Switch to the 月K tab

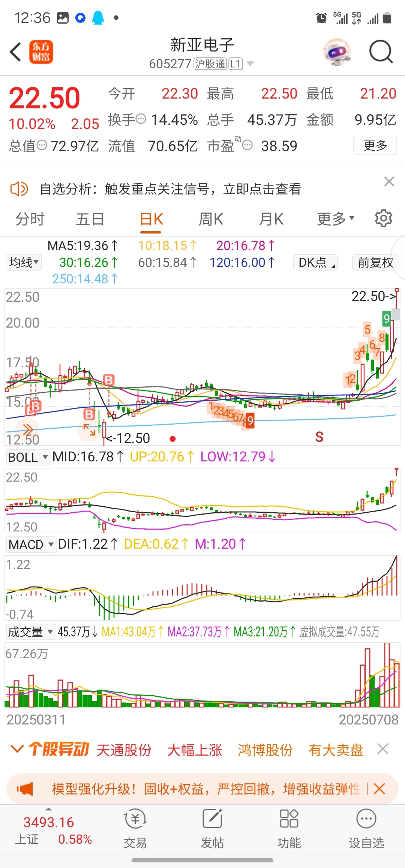pos(271,219)
